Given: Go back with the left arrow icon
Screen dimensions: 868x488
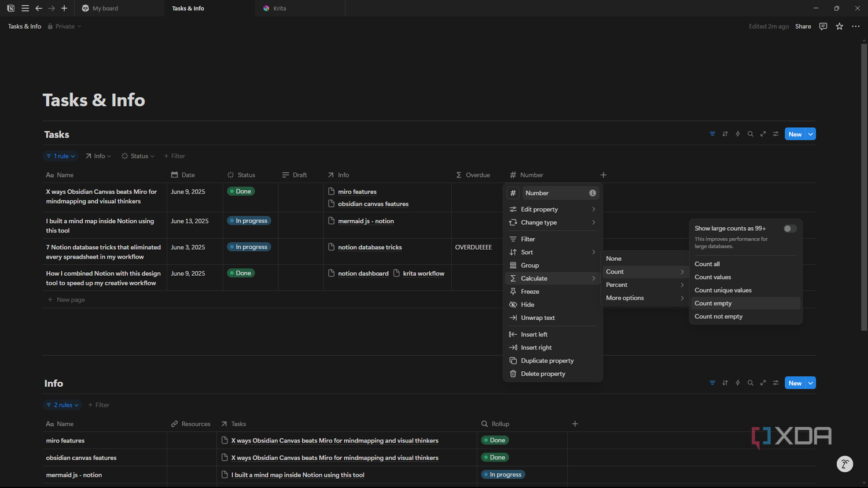Looking at the screenshot, I should pyautogui.click(x=39, y=9).
